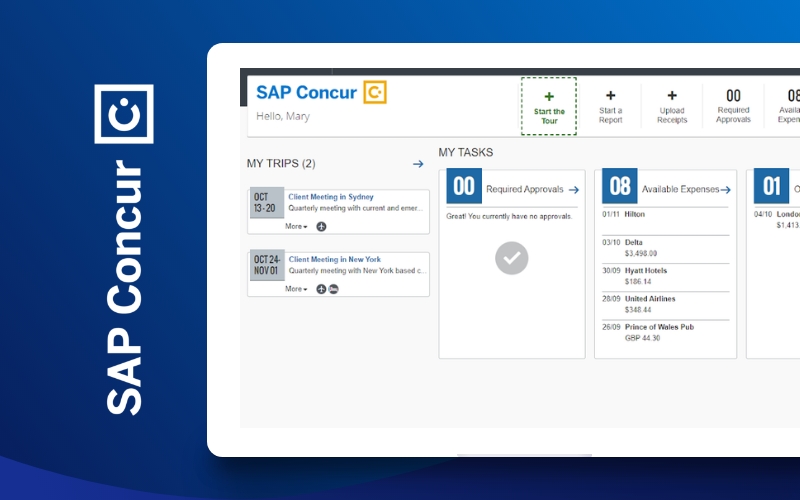The image size is (800, 500).
Task: Click the large SAP Concur logo icon on banner
Action: coord(124,114)
